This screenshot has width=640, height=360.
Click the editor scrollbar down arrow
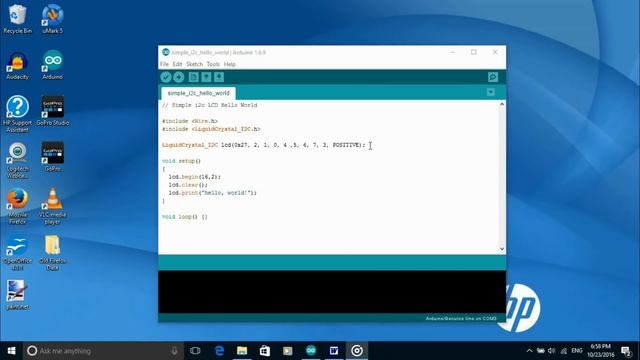[502, 249]
